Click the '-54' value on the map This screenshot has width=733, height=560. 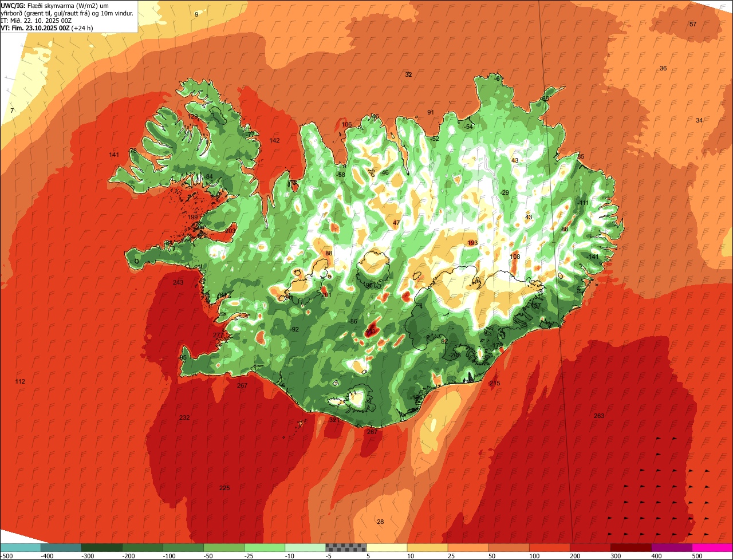469,127
